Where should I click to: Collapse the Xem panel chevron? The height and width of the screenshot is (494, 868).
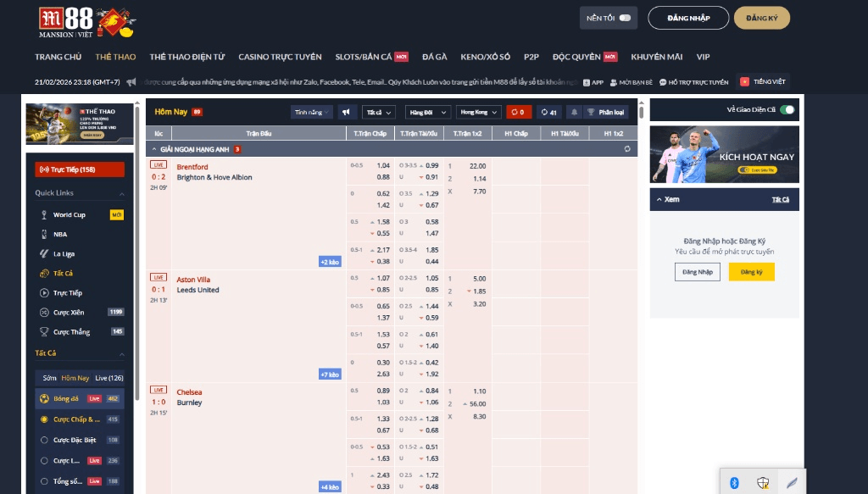[x=659, y=200]
